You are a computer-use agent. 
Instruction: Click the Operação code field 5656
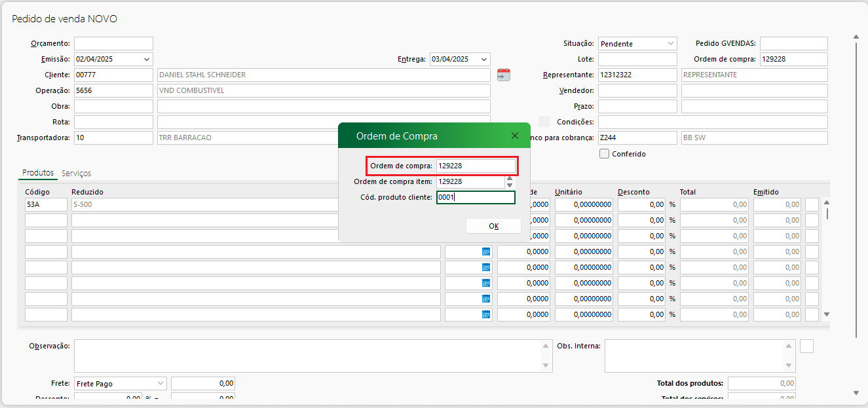coord(113,90)
